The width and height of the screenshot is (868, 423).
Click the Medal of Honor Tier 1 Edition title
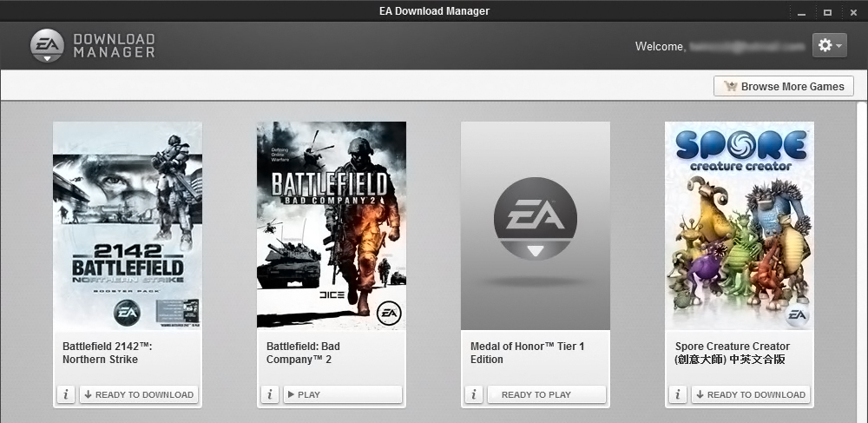pyautogui.click(x=527, y=353)
